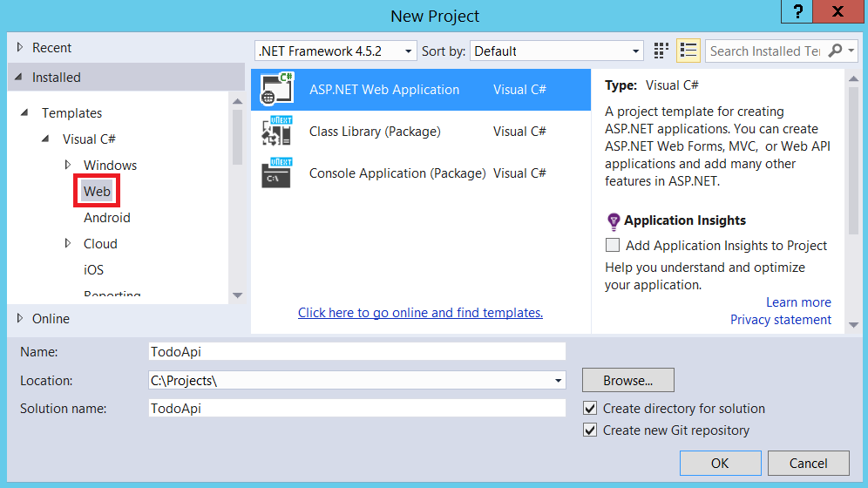Click tree scrollbar down arrow
The image size is (868, 488).
click(238, 295)
